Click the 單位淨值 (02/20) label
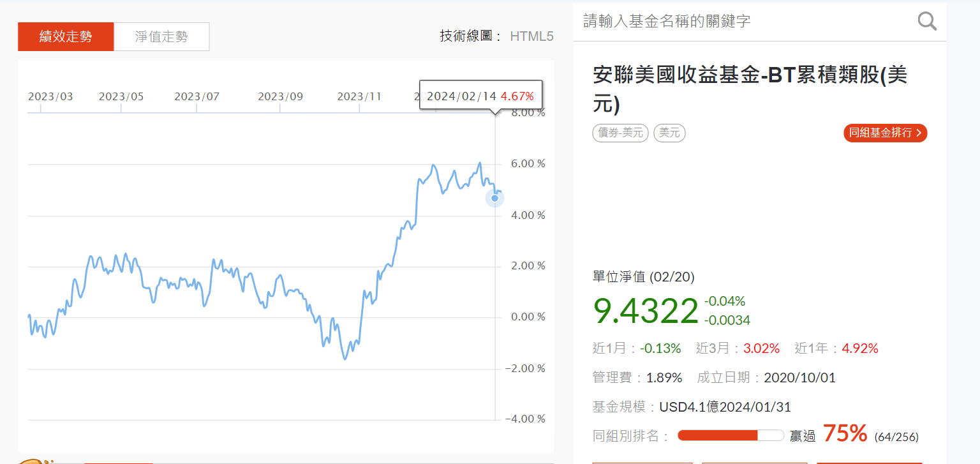980x464 pixels. tap(644, 277)
